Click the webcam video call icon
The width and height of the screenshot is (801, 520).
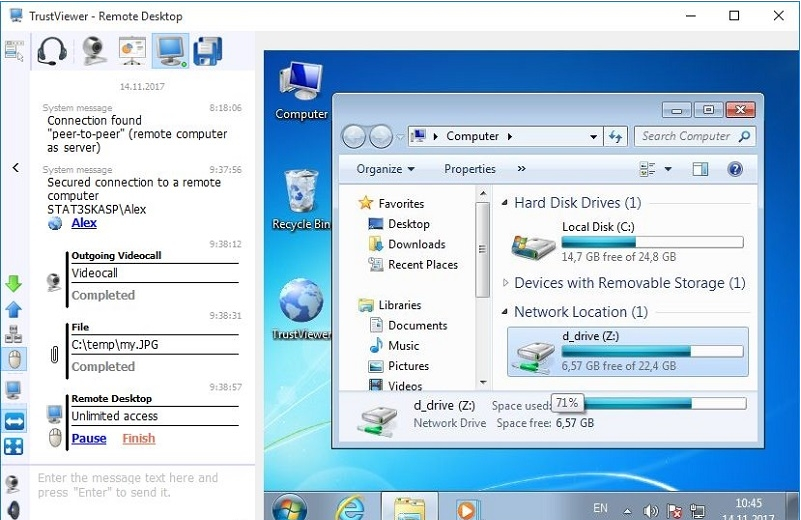pyautogui.click(x=93, y=50)
